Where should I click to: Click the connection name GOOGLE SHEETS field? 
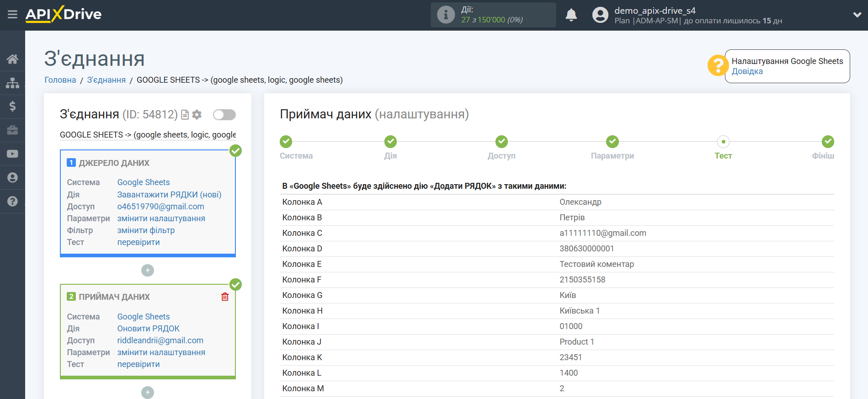click(148, 135)
